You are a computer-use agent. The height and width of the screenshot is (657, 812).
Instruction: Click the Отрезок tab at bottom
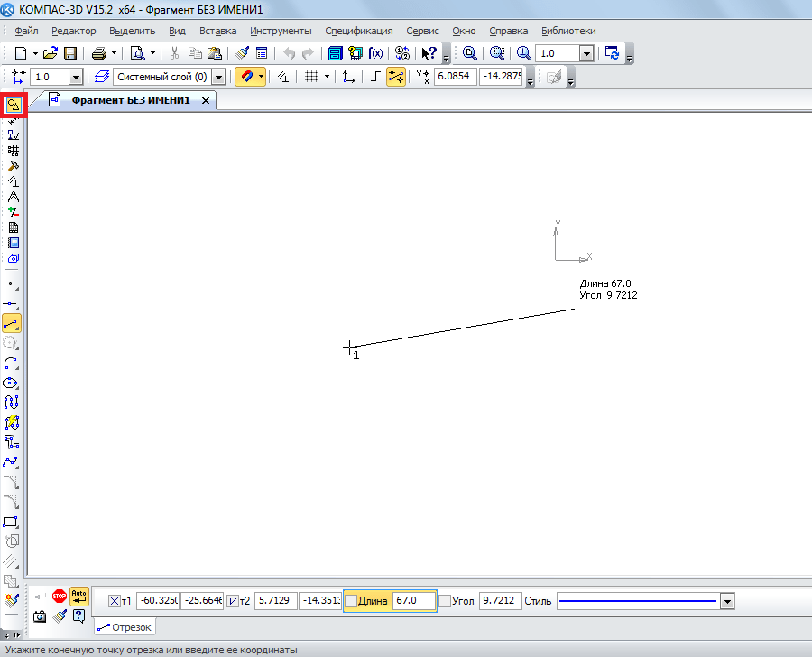(125, 626)
